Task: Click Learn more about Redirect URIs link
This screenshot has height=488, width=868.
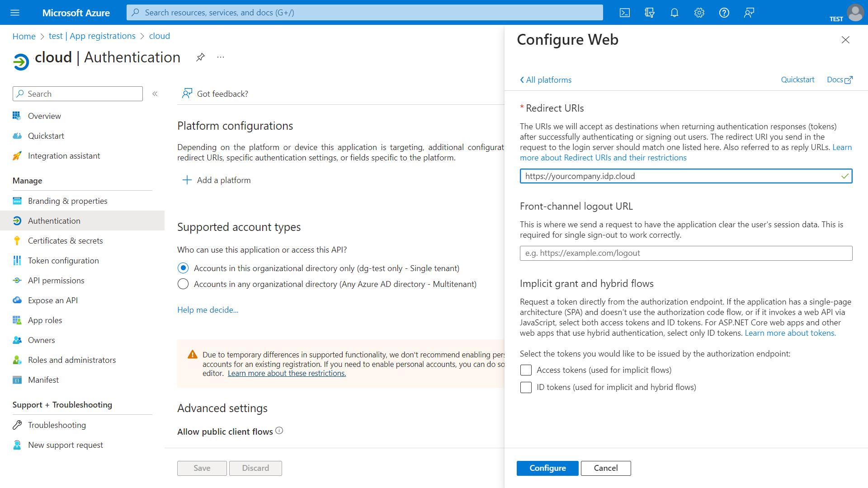Action: 603,158
